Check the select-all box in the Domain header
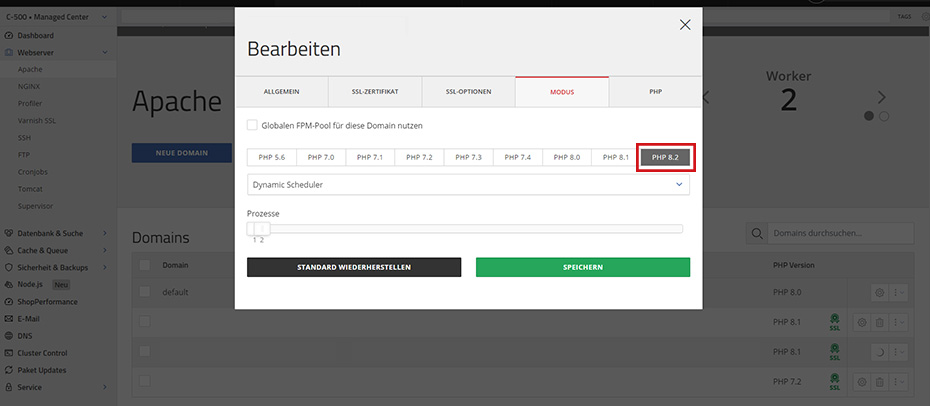Screen dimensions: 930x406 point(145,265)
